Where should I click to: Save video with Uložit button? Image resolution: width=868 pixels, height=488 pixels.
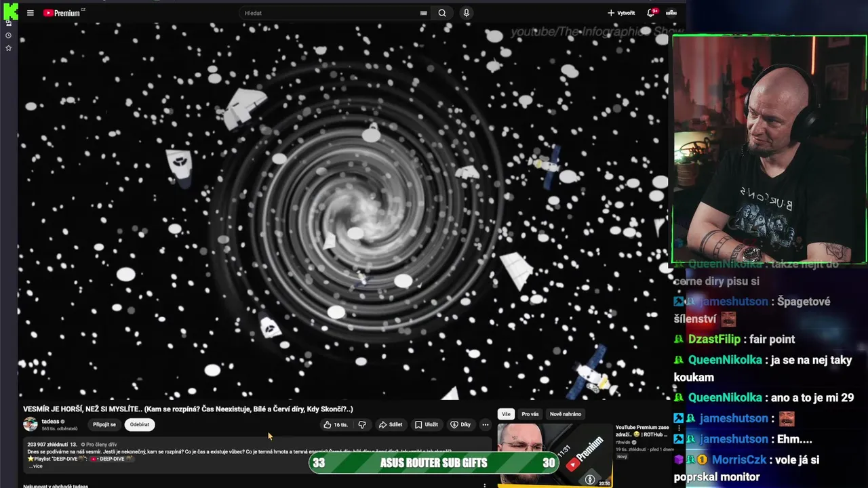(x=427, y=424)
